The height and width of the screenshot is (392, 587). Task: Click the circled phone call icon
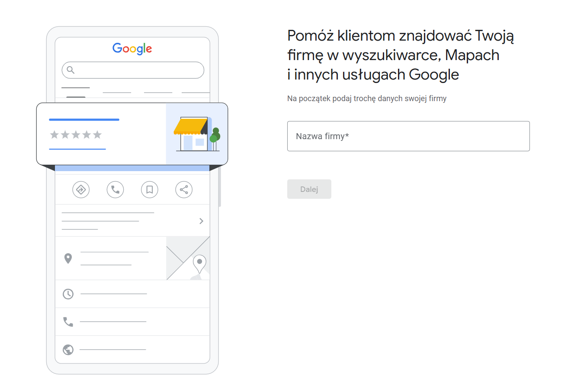click(x=115, y=190)
